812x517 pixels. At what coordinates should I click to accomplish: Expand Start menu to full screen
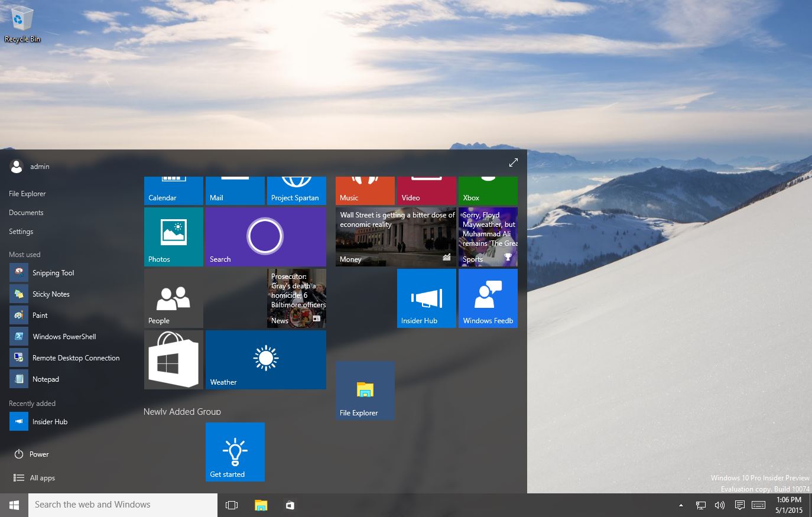pos(513,162)
